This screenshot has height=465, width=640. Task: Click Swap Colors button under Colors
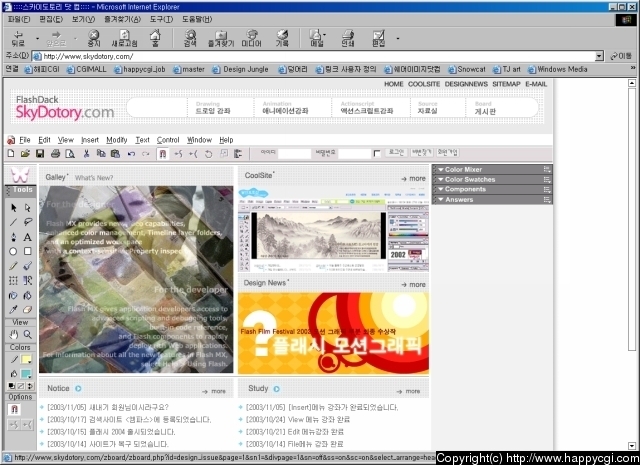point(30,386)
